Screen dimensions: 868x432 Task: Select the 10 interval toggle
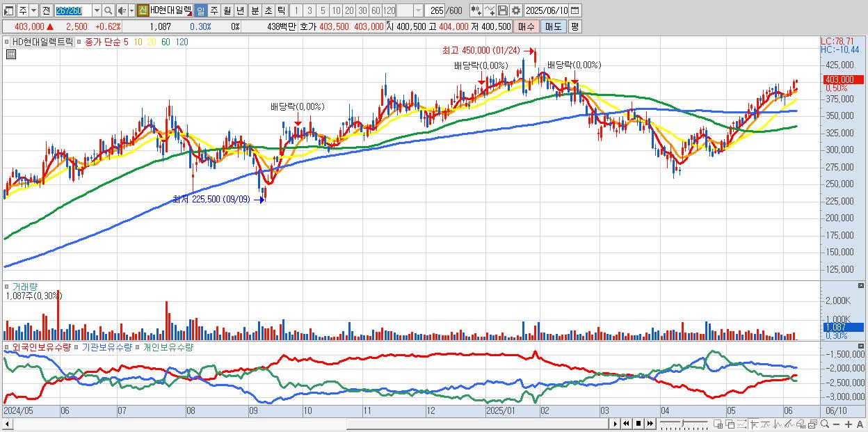(336, 10)
